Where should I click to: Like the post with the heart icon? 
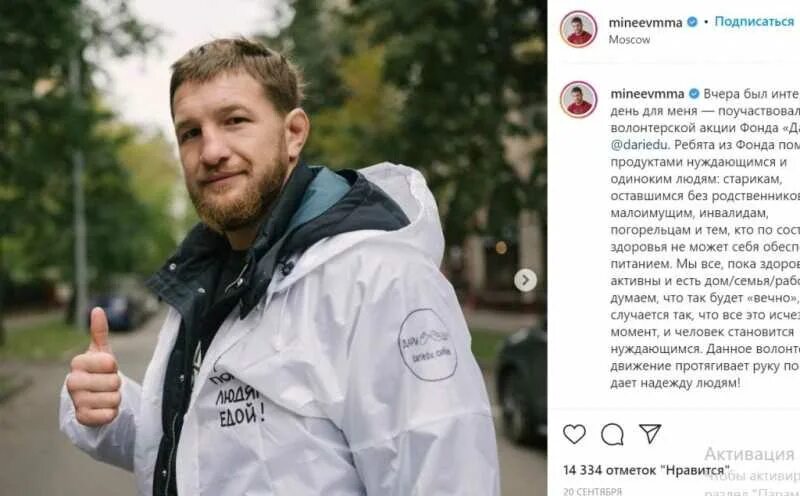[574, 434]
